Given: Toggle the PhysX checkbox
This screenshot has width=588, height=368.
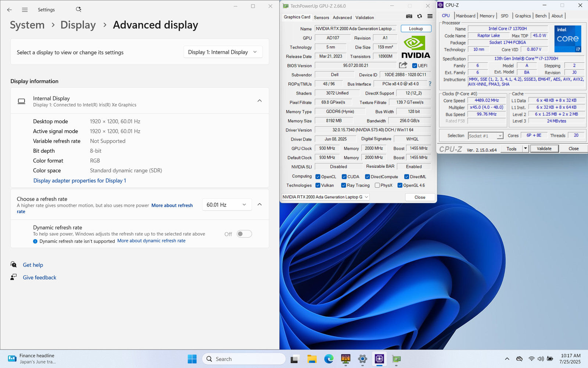Looking at the screenshot, I should [377, 185].
